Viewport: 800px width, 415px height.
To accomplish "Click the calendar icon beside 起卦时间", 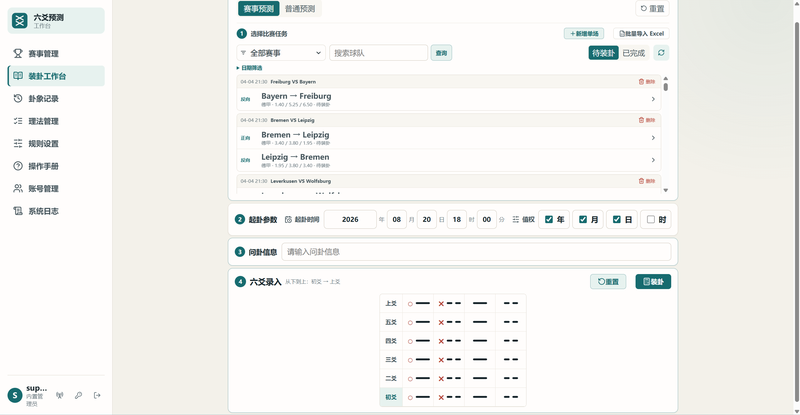I will 288,219.
